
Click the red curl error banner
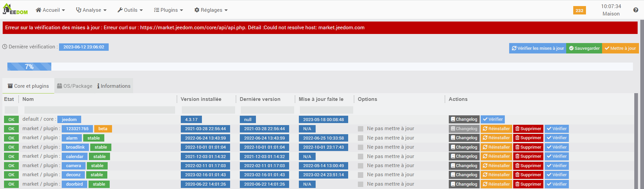click(x=320, y=28)
